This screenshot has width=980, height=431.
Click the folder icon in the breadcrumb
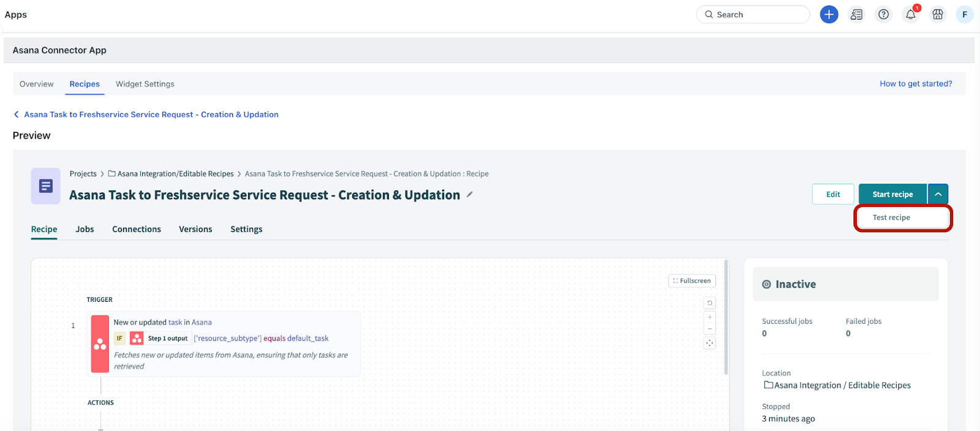(112, 174)
